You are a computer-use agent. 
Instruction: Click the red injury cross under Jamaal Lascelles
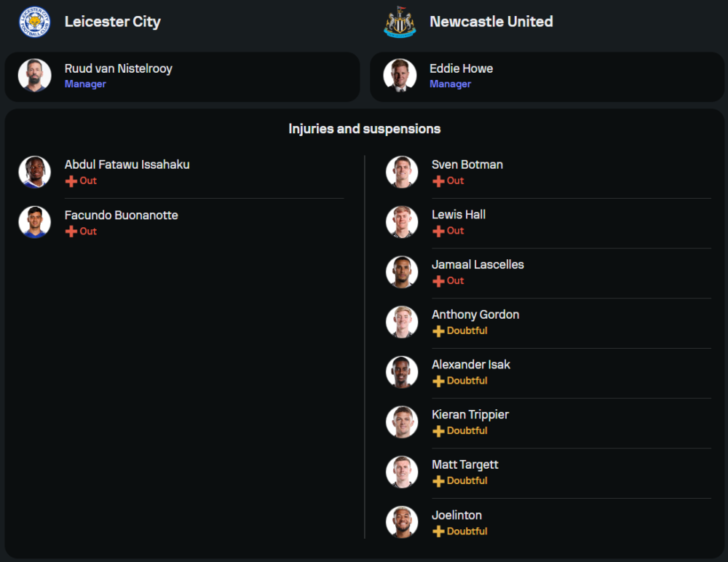438,281
